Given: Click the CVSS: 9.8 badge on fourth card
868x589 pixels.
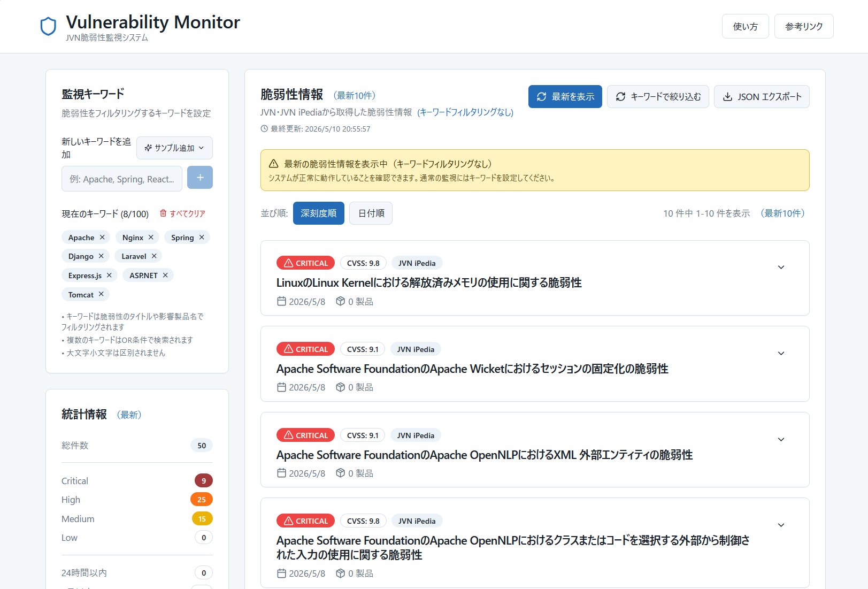Looking at the screenshot, I should tap(363, 521).
